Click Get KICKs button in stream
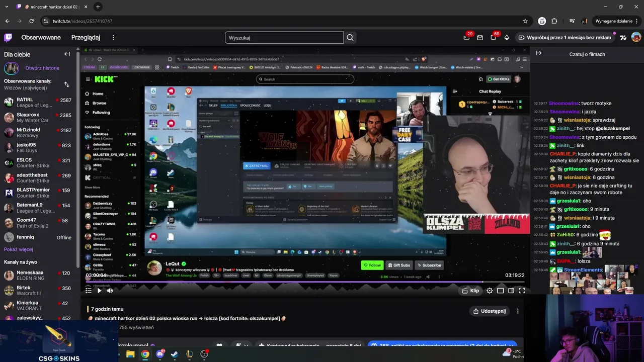The height and width of the screenshot is (362, 644). (x=499, y=79)
